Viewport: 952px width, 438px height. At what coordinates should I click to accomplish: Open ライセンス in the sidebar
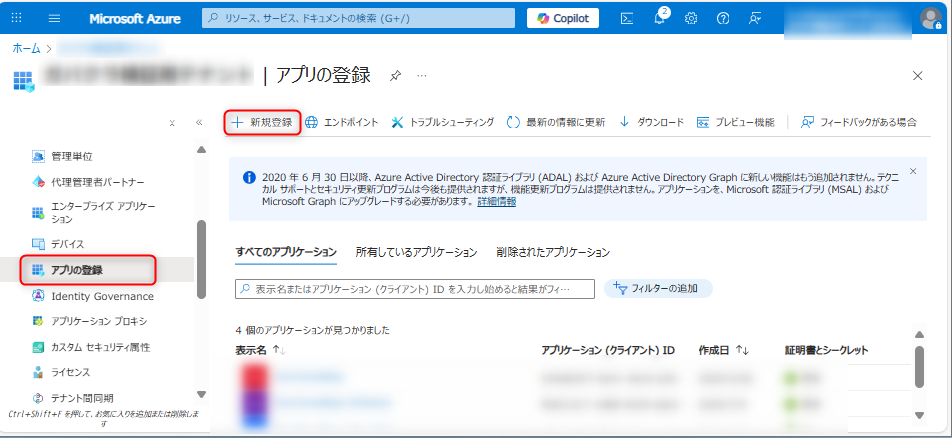(x=60, y=372)
